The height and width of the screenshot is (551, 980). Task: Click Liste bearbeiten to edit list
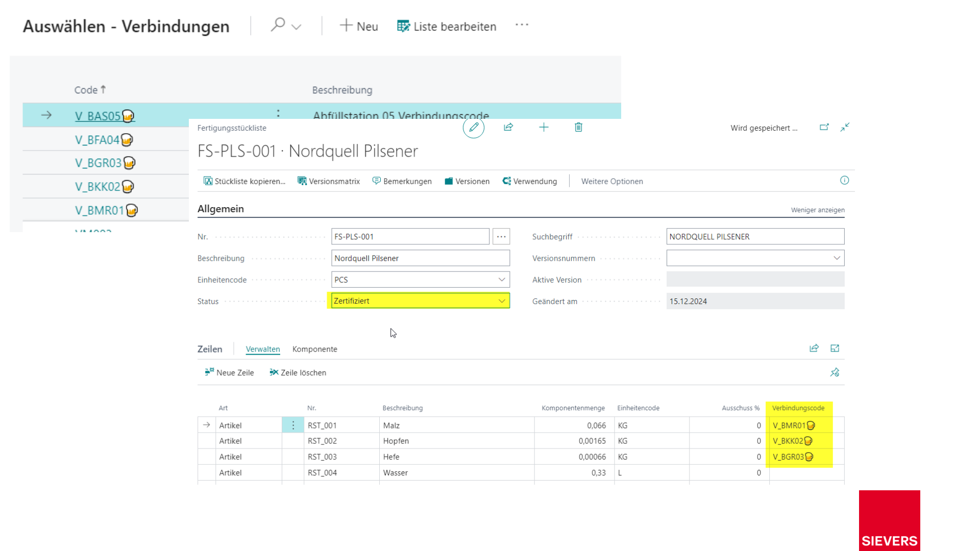click(x=447, y=26)
